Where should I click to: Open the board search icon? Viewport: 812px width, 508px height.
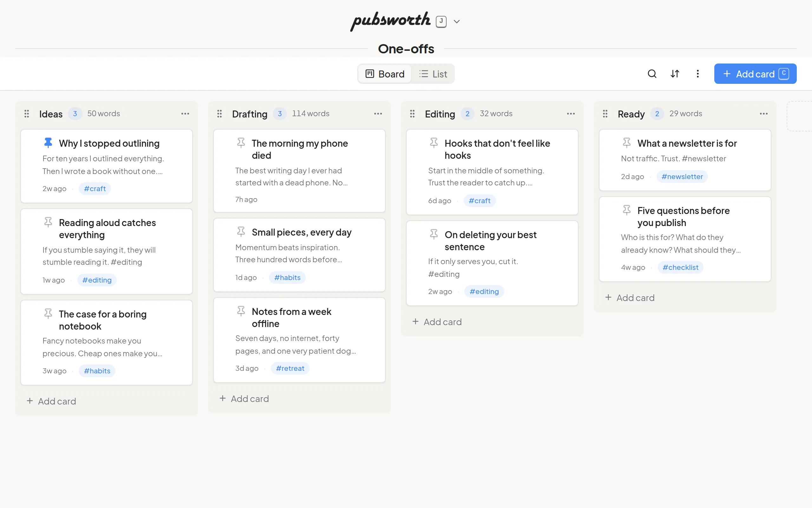tap(652, 74)
